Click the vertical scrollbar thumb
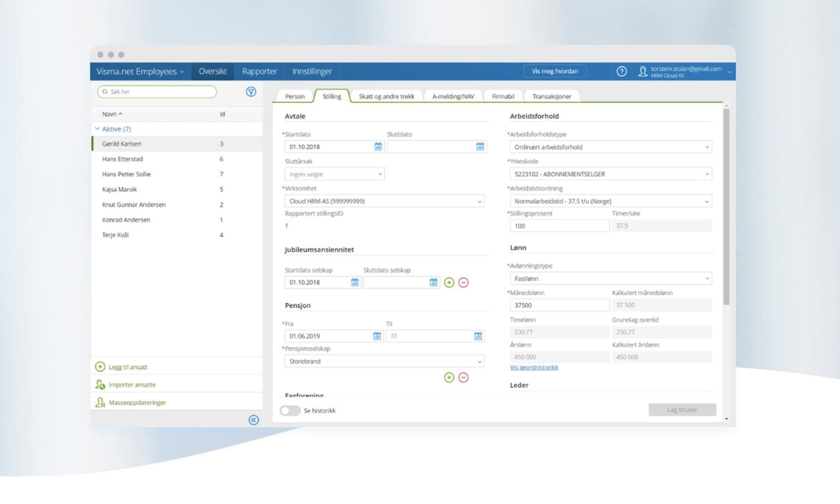The image size is (840, 504). pyautogui.click(x=726, y=206)
